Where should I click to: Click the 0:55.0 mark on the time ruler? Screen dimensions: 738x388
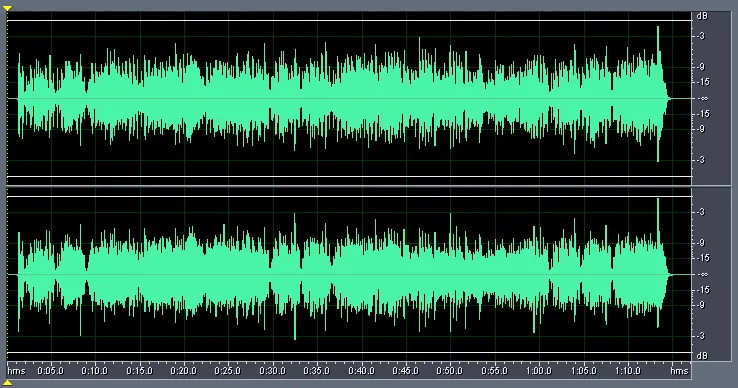tap(495, 371)
